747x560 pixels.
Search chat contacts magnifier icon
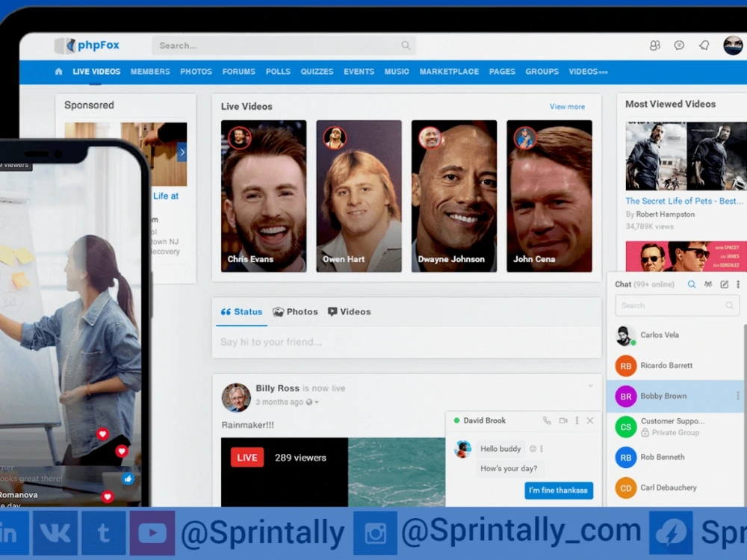[x=692, y=284]
